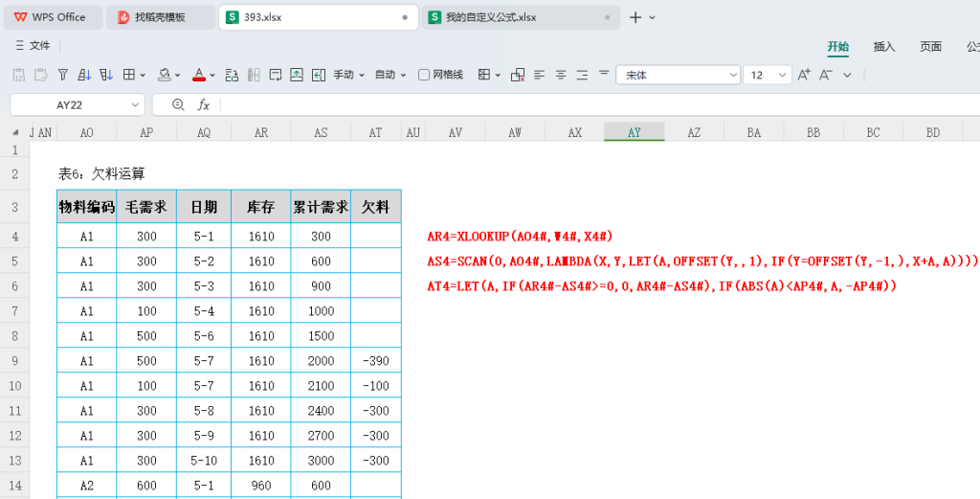
Task: Click the date cell 5-10
Action: (x=204, y=461)
